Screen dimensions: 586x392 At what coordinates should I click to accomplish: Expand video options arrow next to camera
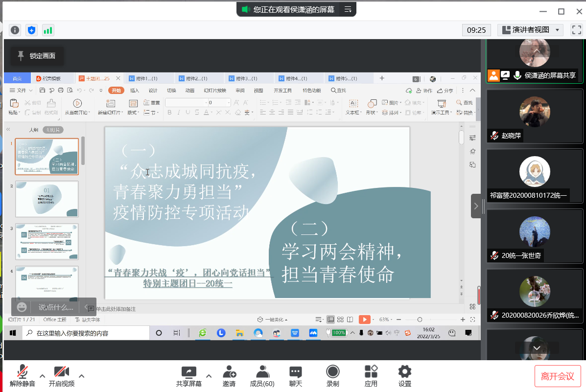click(x=82, y=376)
